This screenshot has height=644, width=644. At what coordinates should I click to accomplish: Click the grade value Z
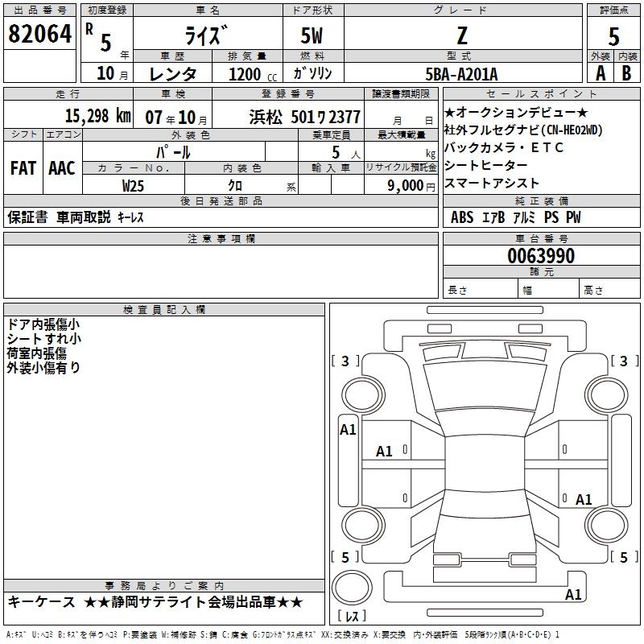pyautogui.click(x=462, y=35)
